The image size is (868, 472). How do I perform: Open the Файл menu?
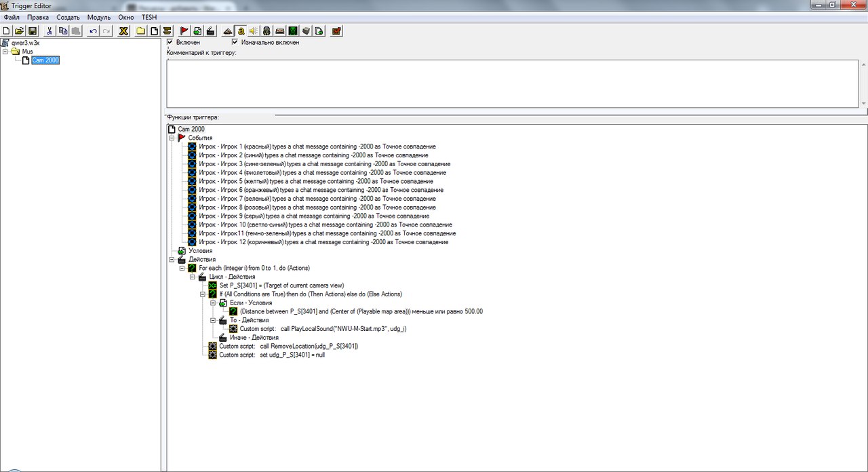12,16
